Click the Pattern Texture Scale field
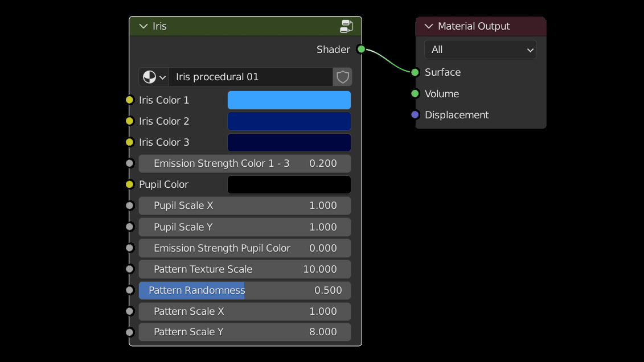The height and width of the screenshot is (362, 644). [x=244, y=269]
